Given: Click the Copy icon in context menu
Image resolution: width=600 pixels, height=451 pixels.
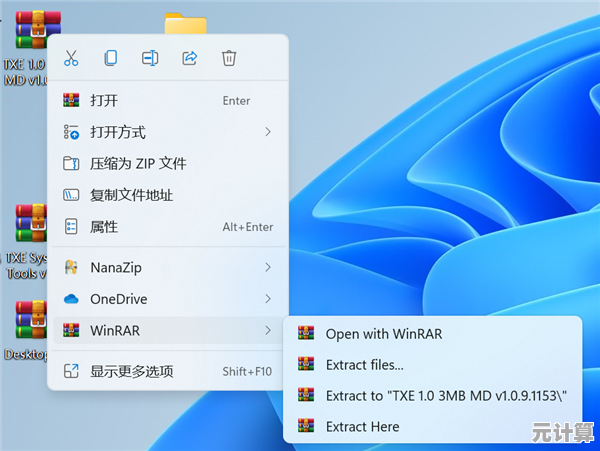Looking at the screenshot, I should click(x=111, y=59).
